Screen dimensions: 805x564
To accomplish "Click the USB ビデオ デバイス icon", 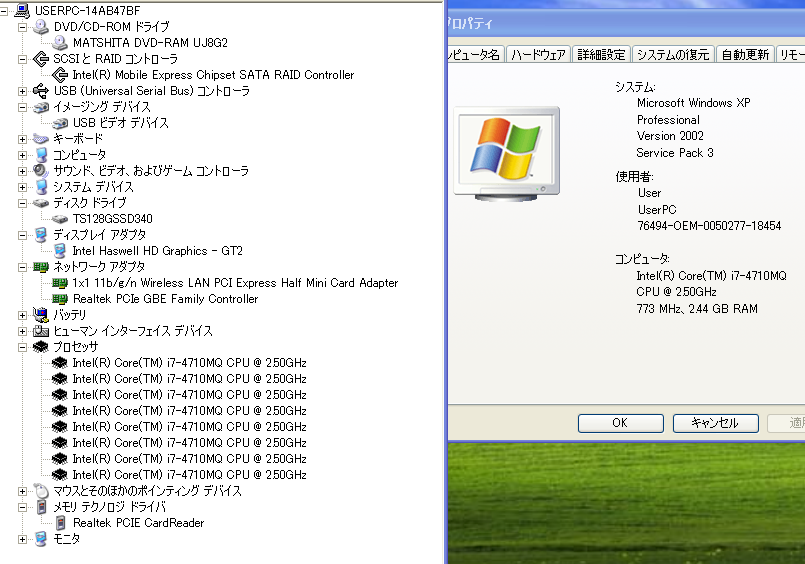I will (x=60, y=123).
